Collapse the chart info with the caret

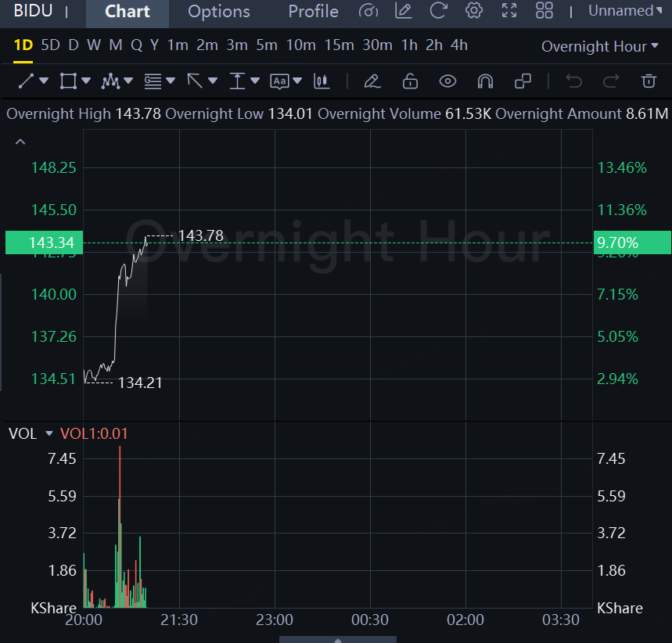20,142
